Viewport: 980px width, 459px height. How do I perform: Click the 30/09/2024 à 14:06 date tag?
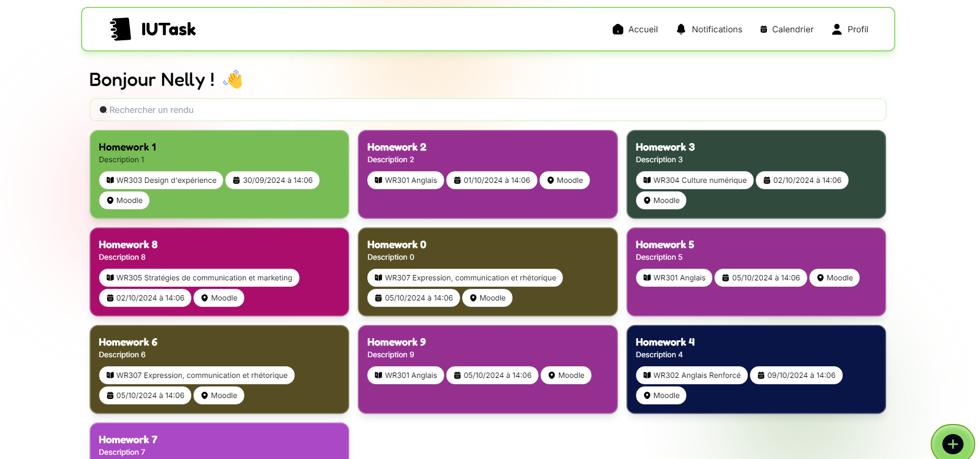[272, 180]
